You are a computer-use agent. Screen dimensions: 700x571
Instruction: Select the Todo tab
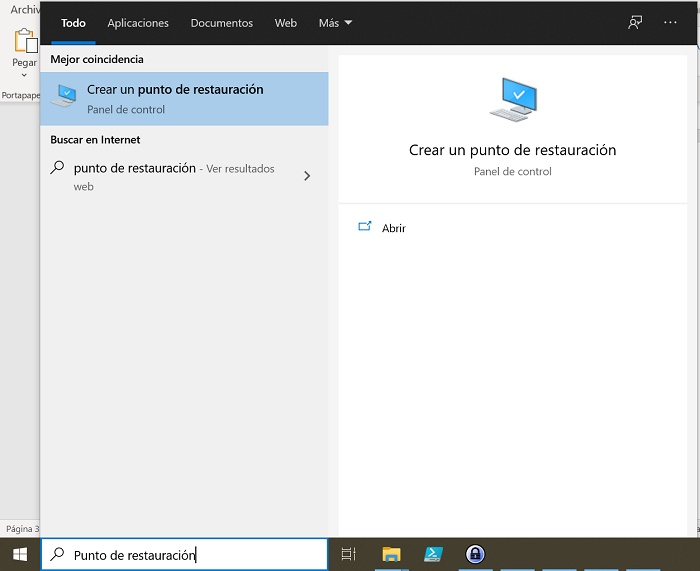pyautogui.click(x=73, y=23)
